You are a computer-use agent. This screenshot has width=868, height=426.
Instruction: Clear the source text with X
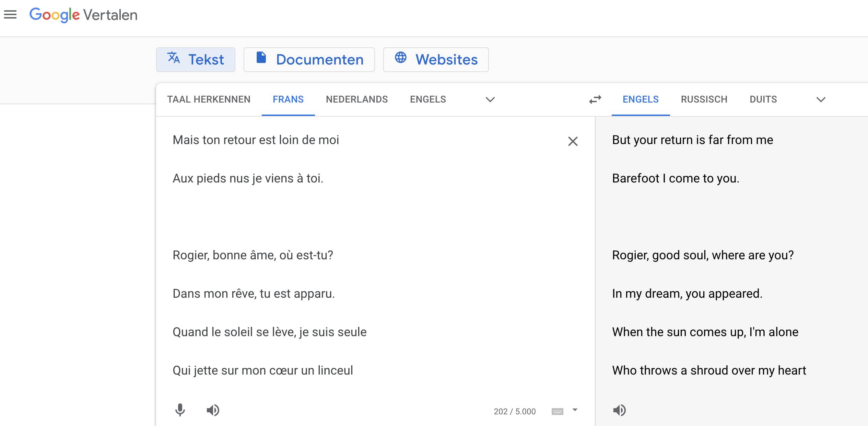(573, 141)
